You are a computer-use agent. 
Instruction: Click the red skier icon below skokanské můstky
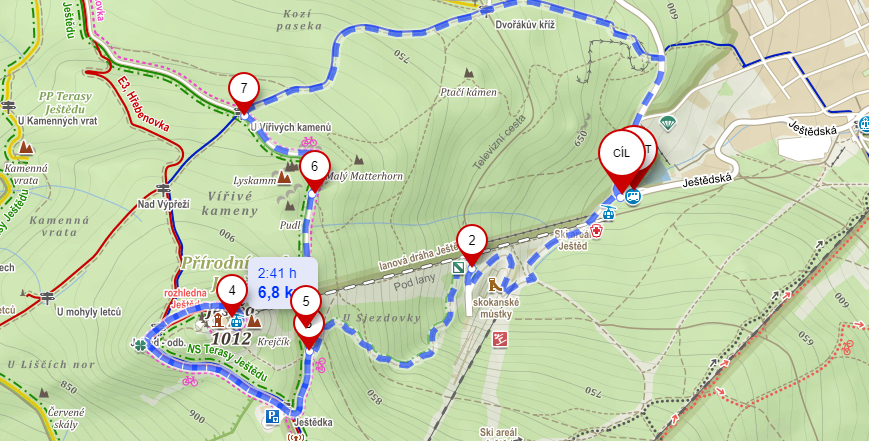499,339
